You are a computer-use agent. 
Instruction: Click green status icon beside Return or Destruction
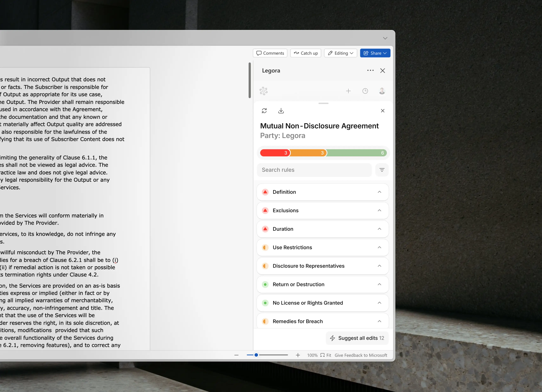pos(265,284)
